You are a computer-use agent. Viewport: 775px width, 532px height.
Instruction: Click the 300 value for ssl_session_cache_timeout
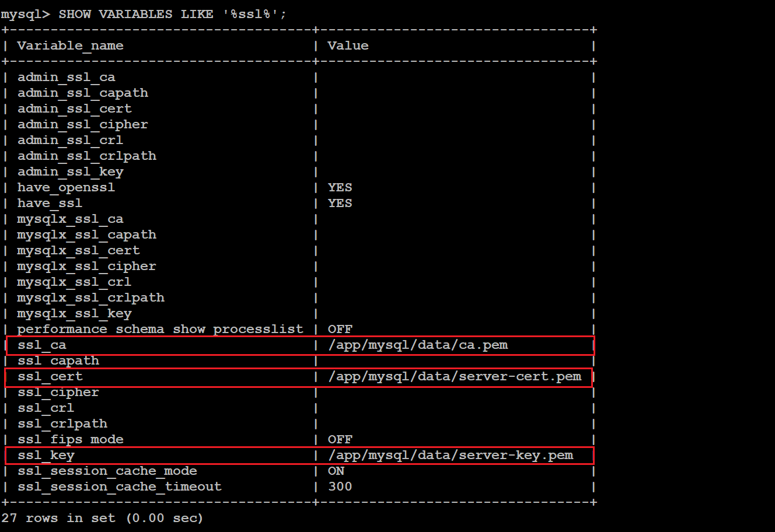pyautogui.click(x=340, y=487)
